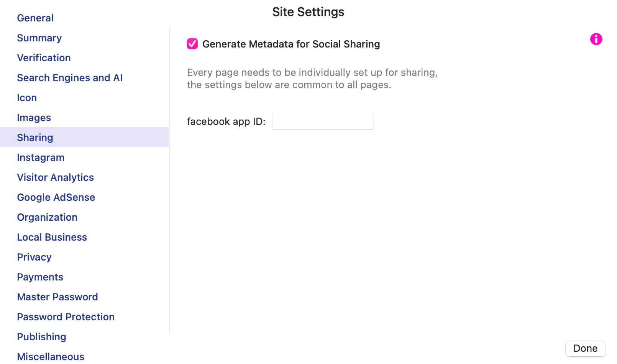Open the General settings section
This screenshot has height=364, width=617.
pos(35,18)
